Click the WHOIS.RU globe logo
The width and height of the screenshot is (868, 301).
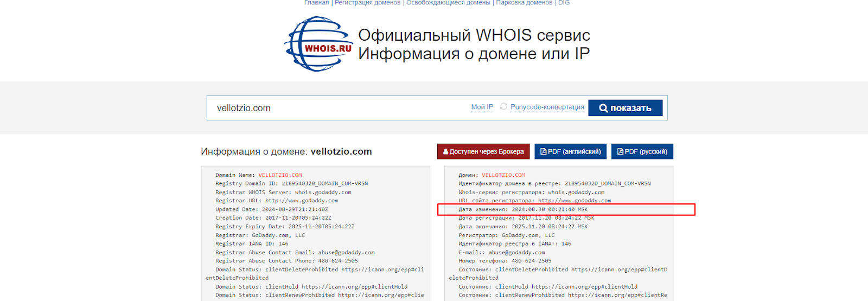(319, 44)
